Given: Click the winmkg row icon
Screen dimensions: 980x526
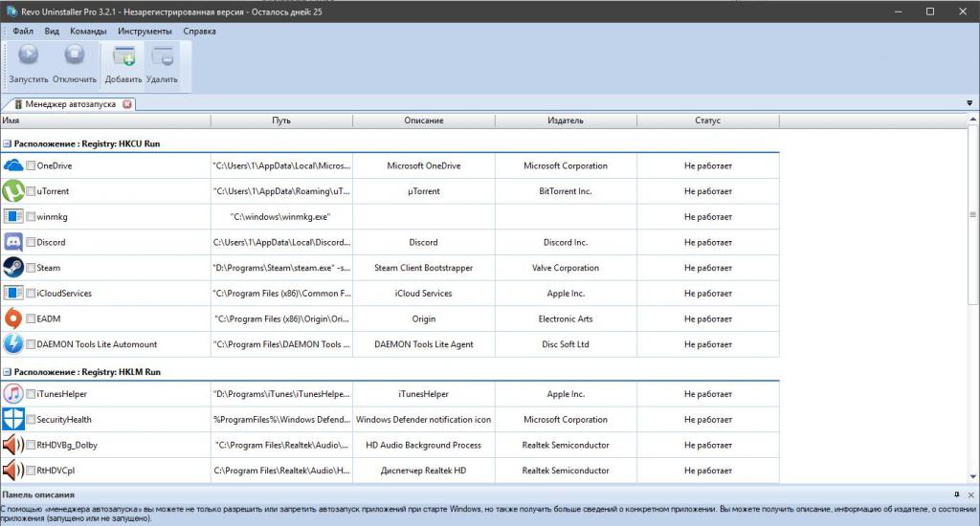Looking at the screenshot, I should coord(13,217).
